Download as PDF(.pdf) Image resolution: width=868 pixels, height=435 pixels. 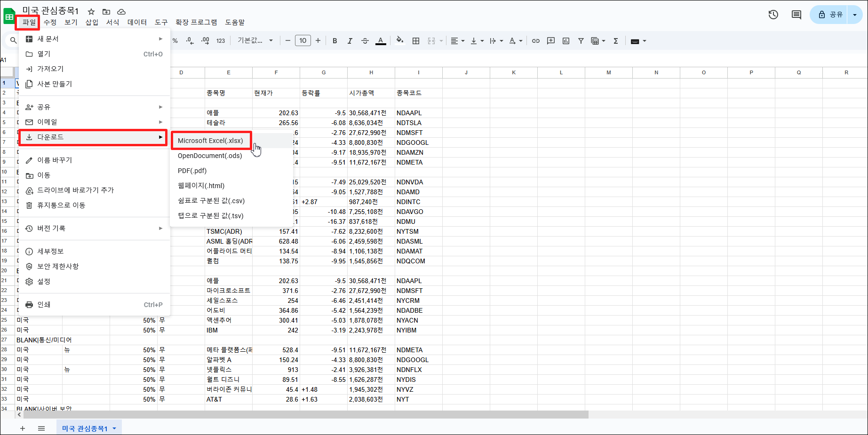[231, 171]
